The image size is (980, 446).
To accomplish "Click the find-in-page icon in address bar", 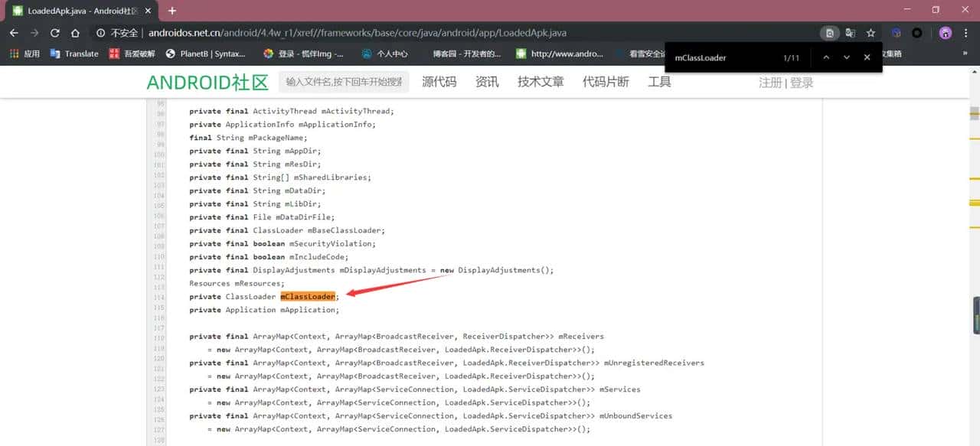I will click(x=829, y=33).
